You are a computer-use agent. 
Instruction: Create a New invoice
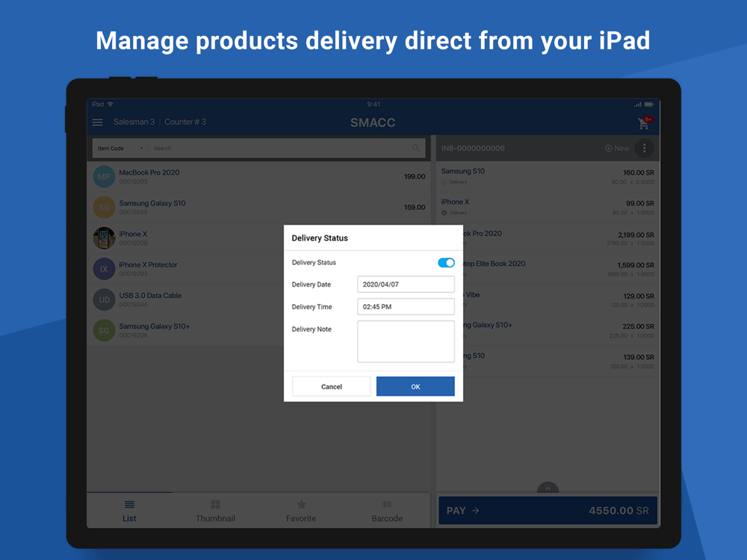[x=617, y=149]
